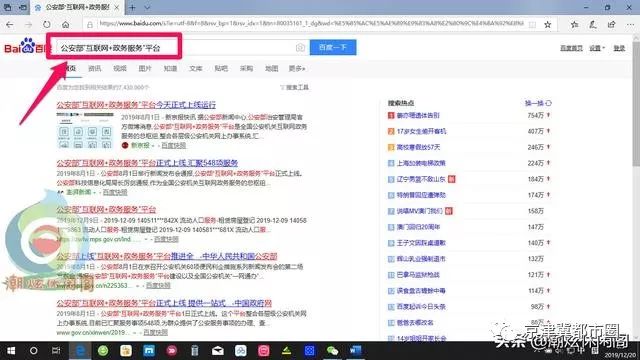Click the green round icon on the taskbar

pyautogui.click(x=103, y=351)
